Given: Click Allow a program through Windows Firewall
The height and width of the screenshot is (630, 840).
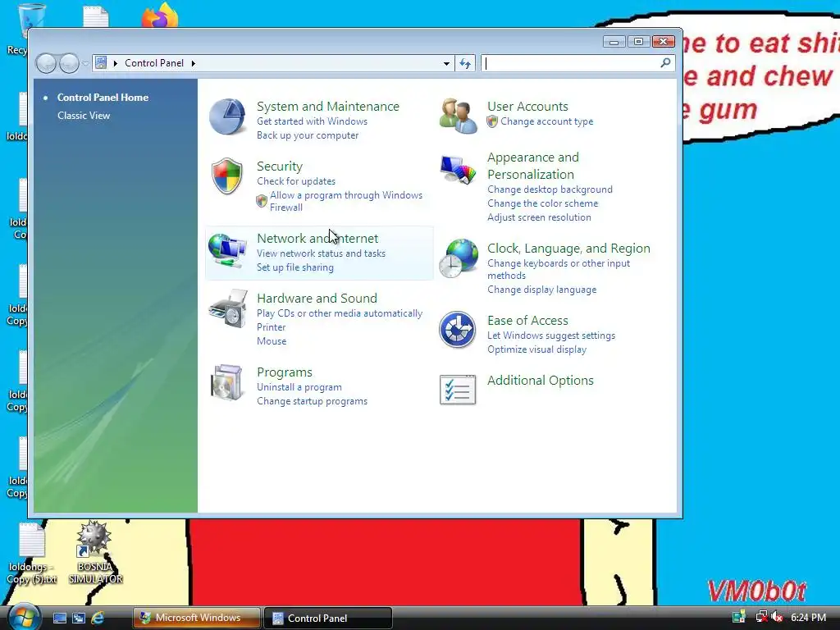Looking at the screenshot, I should [346, 202].
